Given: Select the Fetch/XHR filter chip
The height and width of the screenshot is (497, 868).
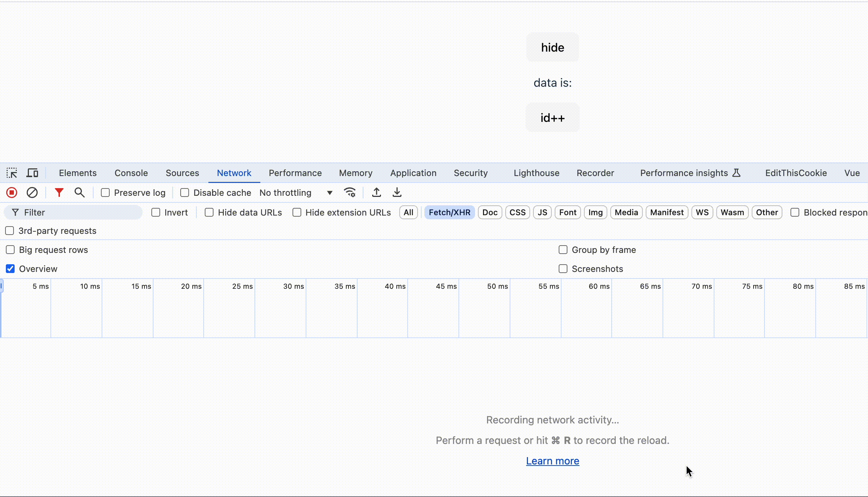Looking at the screenshot, I should pos(449,212).
